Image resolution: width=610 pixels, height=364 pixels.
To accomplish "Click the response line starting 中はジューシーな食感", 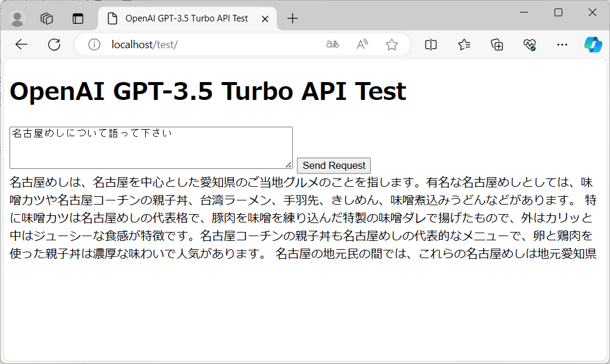I will pos(301,236).
